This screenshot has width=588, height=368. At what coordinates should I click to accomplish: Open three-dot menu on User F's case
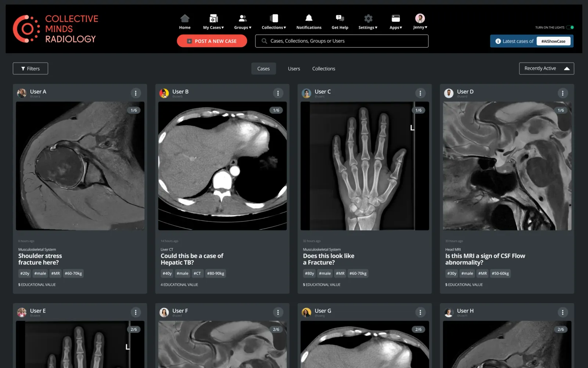click(x=278, y=312)
